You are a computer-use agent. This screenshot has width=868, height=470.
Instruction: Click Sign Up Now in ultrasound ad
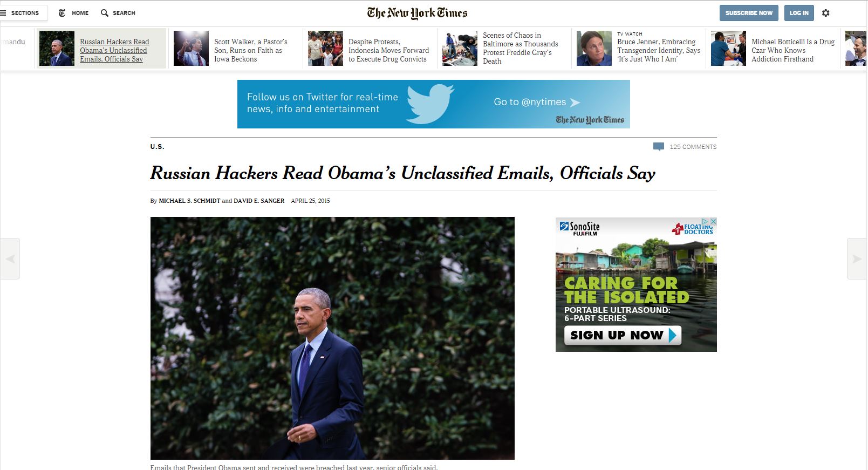click(x=623, y=335)
